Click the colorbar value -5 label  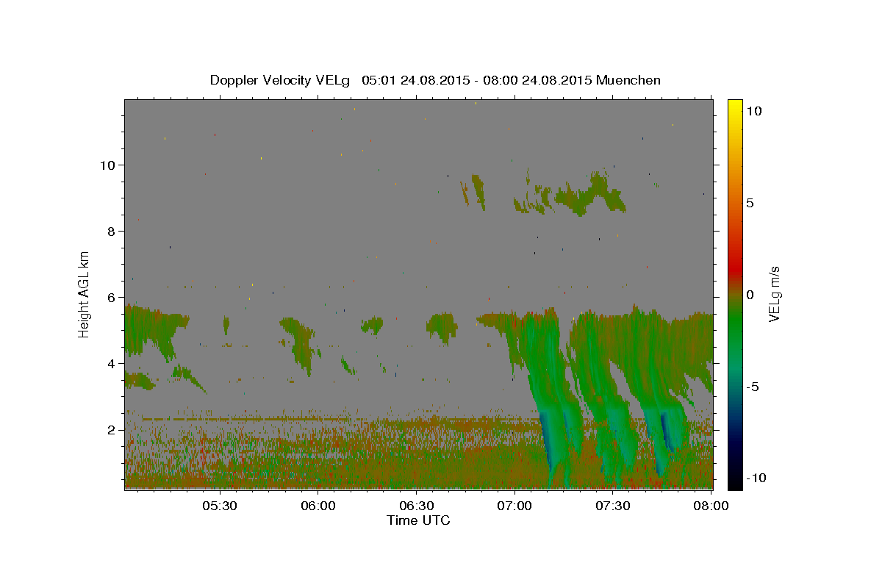click(x=752, y=387)
